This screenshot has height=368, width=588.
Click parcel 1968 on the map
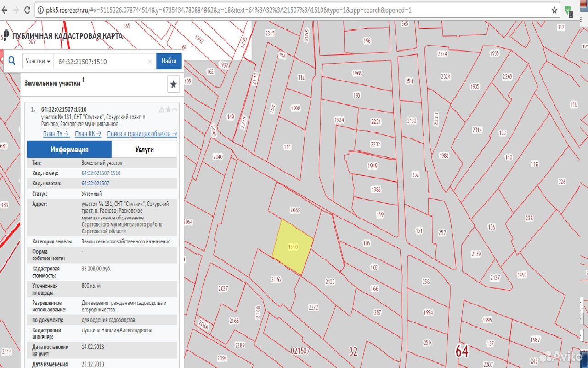pos(357,74)
